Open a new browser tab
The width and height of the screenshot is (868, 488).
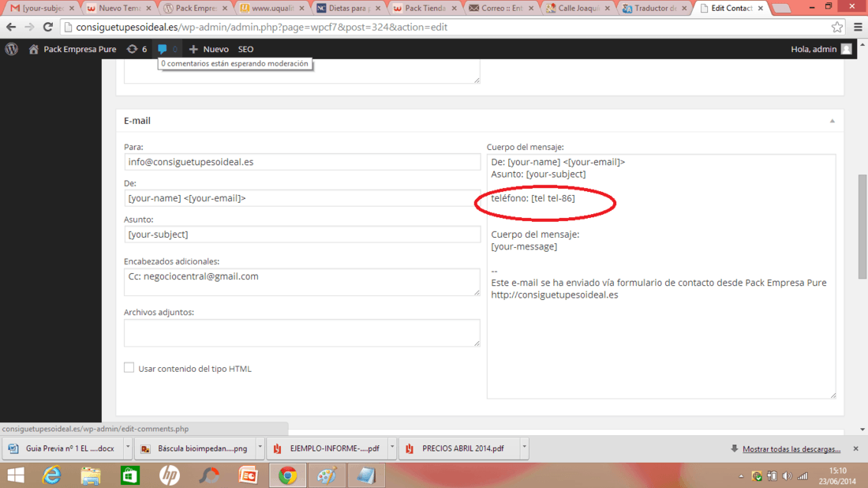point(781,9)
